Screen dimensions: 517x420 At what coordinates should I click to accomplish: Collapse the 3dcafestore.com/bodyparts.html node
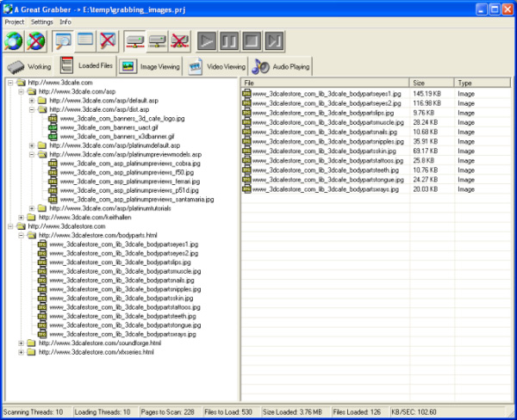pyautogui.click(x=21, y=235)
